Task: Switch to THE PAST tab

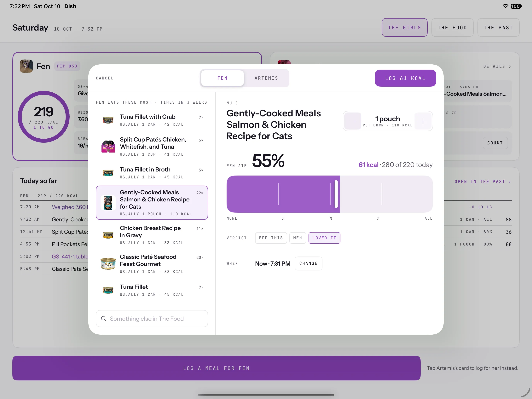Action: coord(498,27)
